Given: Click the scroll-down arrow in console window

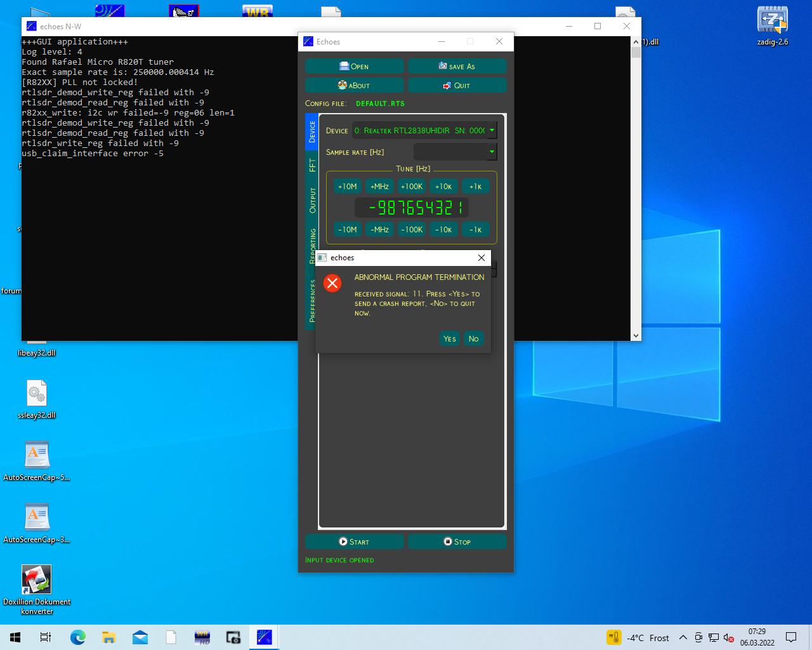Looking at the screenshot, I should pyautogui.click(x=636, y=335).
